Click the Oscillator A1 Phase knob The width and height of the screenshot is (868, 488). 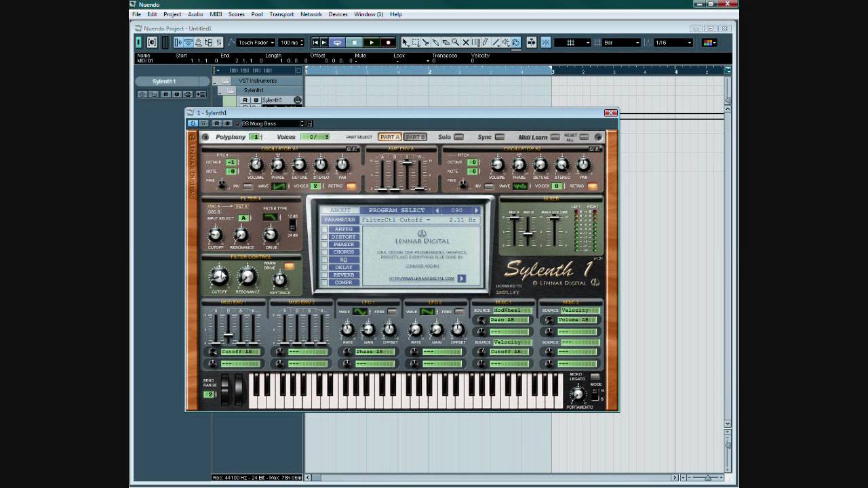(277, 165)
